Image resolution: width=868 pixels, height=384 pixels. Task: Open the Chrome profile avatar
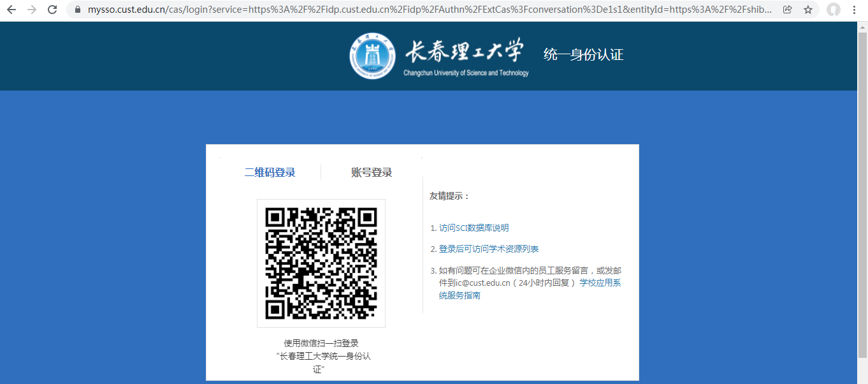[x=833, y=10]
